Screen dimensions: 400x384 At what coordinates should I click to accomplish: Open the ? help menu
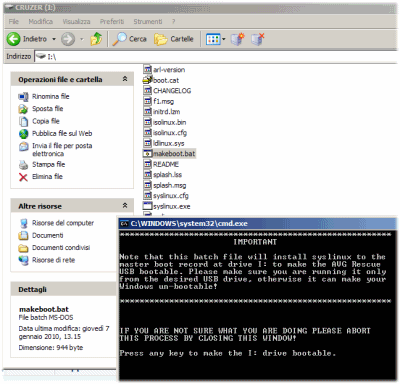[x=173, y=21]
